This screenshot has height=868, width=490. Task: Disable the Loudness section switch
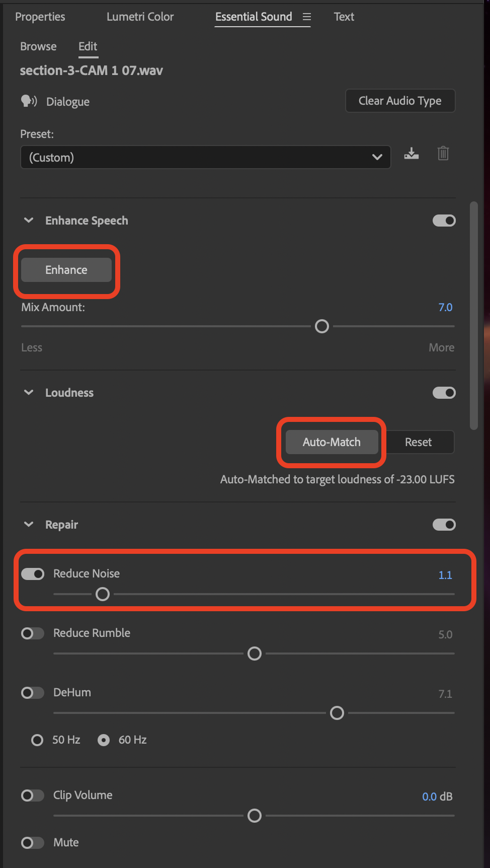coord(444,393)
